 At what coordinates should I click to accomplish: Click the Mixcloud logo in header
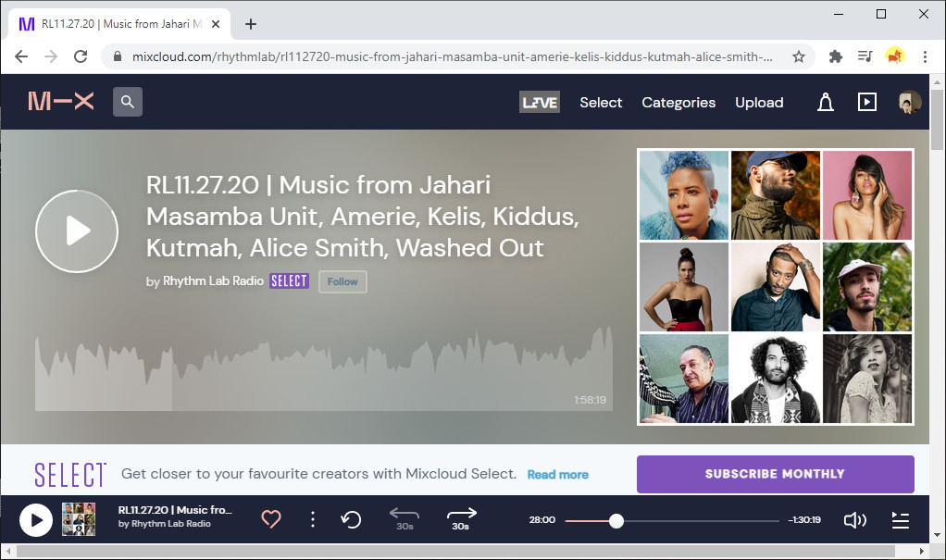tap(61, 102)
